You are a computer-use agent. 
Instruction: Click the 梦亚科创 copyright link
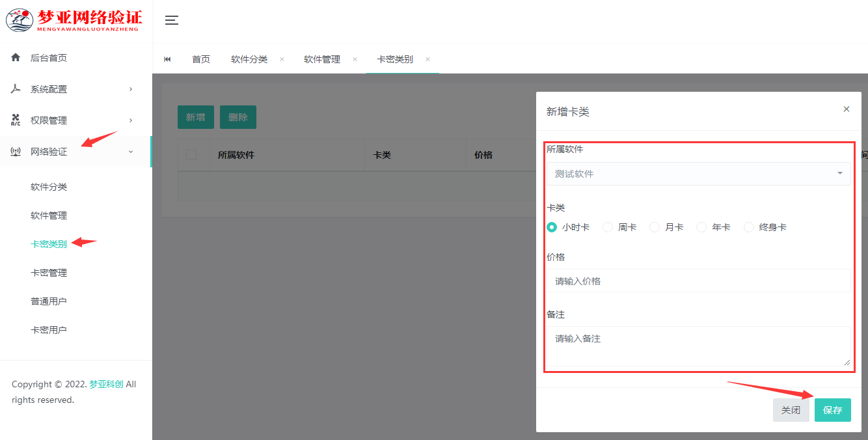[104, 384]
